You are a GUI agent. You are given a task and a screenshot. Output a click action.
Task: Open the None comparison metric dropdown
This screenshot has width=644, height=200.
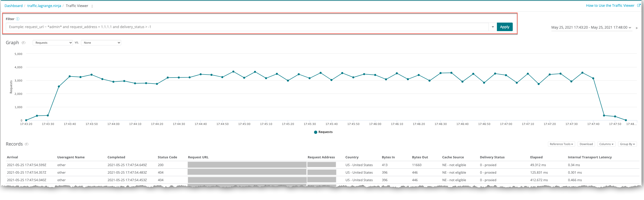point(101,43)
